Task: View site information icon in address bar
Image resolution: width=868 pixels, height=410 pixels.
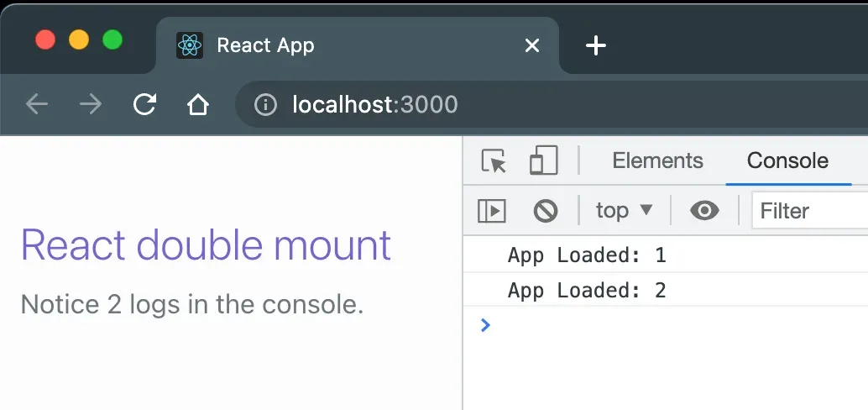Action: point(265,104)
